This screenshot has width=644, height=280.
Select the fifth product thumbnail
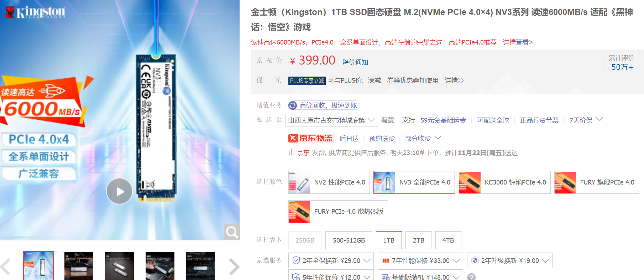[x=200, y=266]
